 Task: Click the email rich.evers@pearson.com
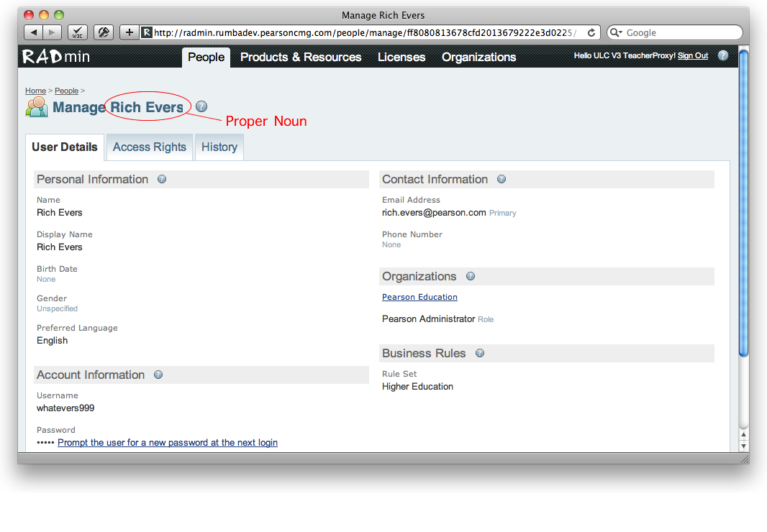434,213
